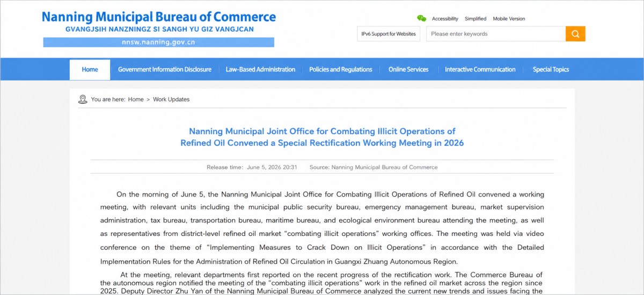Click the Nanning Municipal Bureau of Commerce logo
The height and width of the screenshot is (295, 644).
[x=159, y=17]
